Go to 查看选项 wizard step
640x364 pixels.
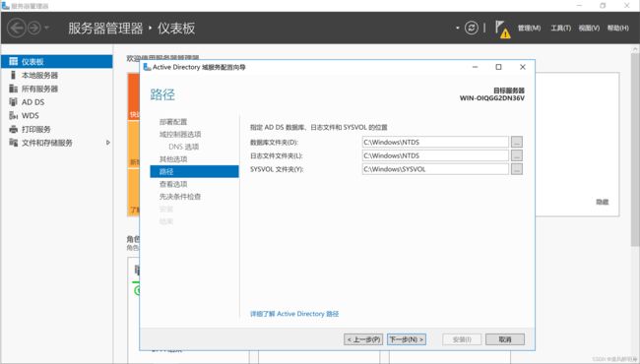point(173,184)
